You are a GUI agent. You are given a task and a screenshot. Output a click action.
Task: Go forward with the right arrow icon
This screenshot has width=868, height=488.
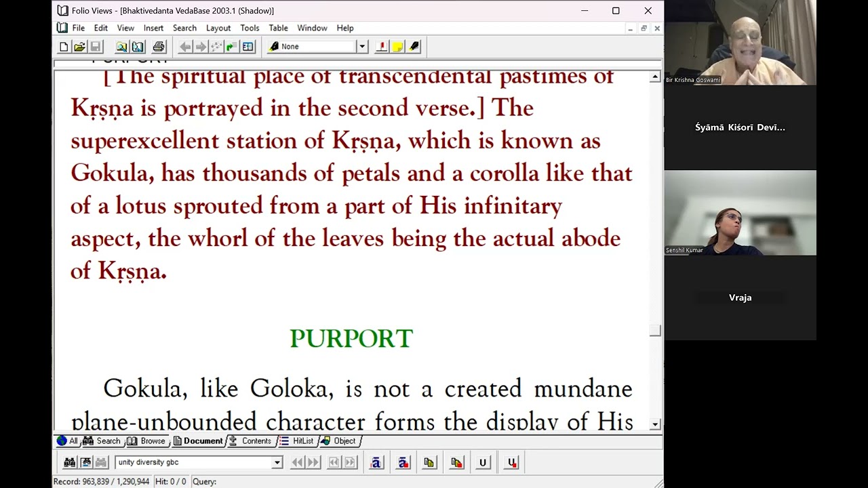(x=201, y=47)
